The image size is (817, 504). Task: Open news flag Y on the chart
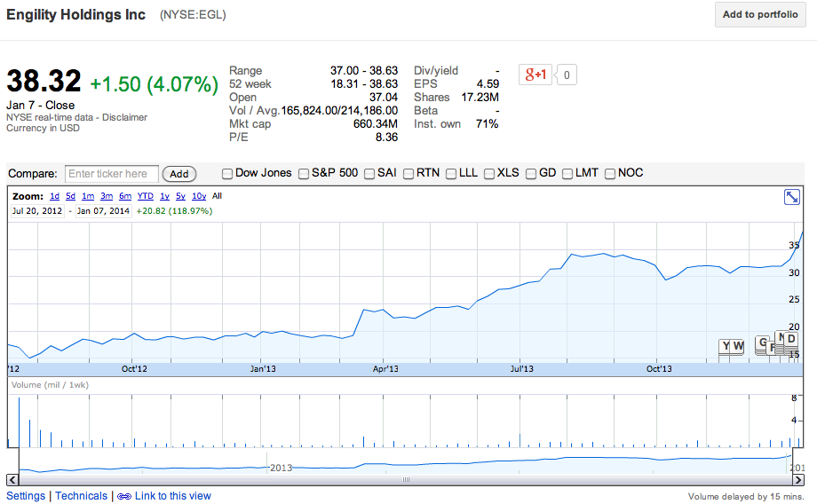tap(726, 346)
